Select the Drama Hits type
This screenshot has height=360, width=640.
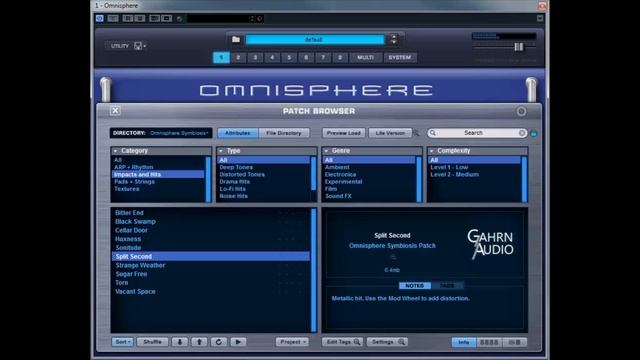click(x=235, y=182)
